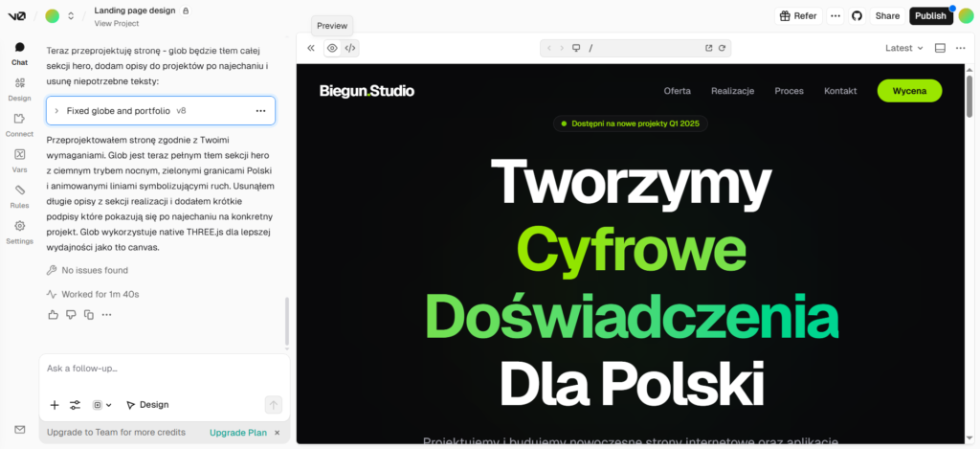Enable Design mode in chat box
This screenshot has height=449, width=980.
tap(147, 405)
